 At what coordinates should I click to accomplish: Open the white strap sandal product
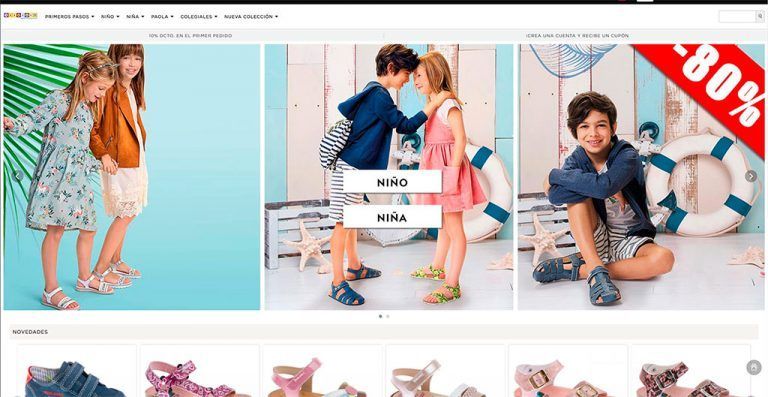pyautogui.click(x=445, y=371)
